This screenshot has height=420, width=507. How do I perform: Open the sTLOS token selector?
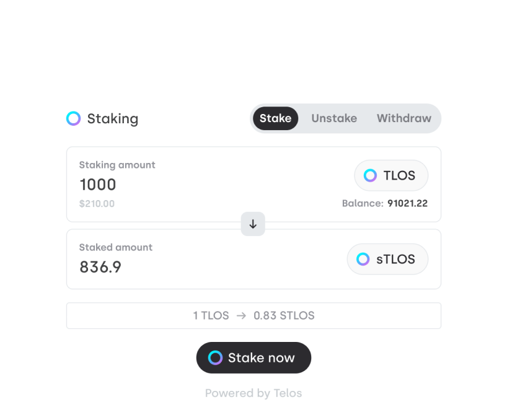(387, 259)
